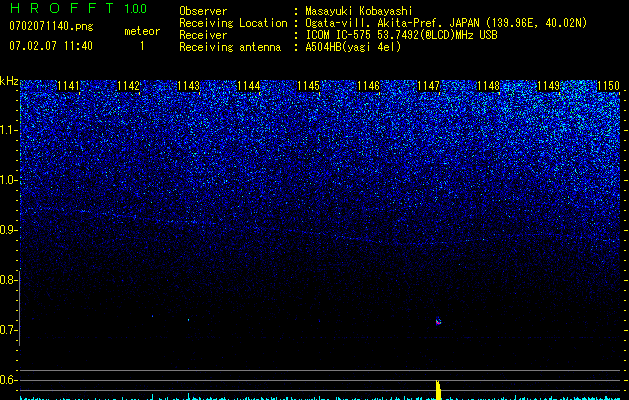Click time marker 1142
The height and width of the screenshot is (400, 629).
(x=128, y=86)
